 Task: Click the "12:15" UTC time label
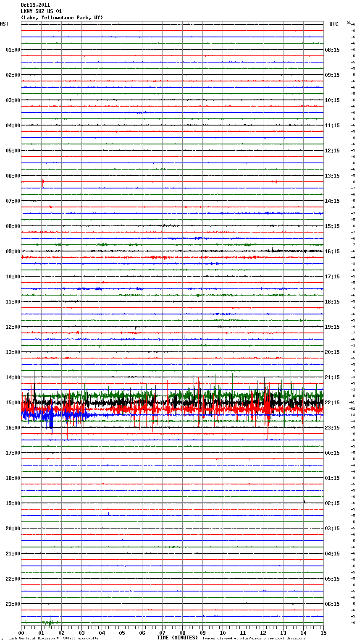(x=332, y=151)
